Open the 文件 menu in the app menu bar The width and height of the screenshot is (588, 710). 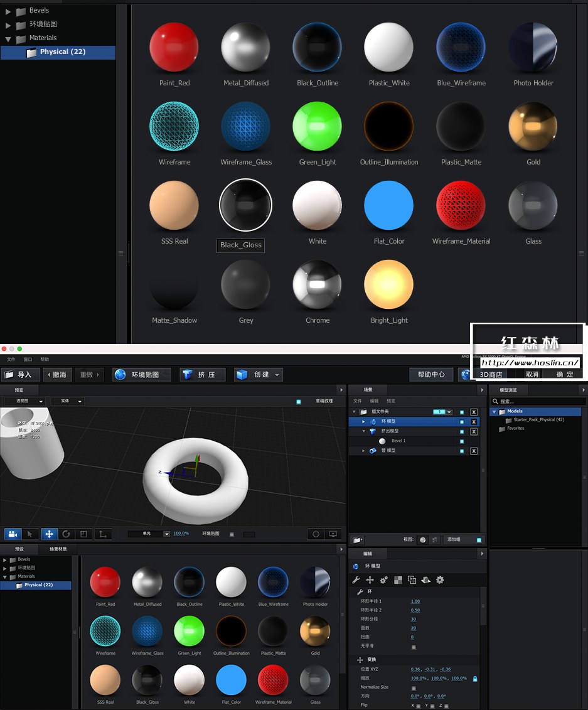(x=11, y=360)
